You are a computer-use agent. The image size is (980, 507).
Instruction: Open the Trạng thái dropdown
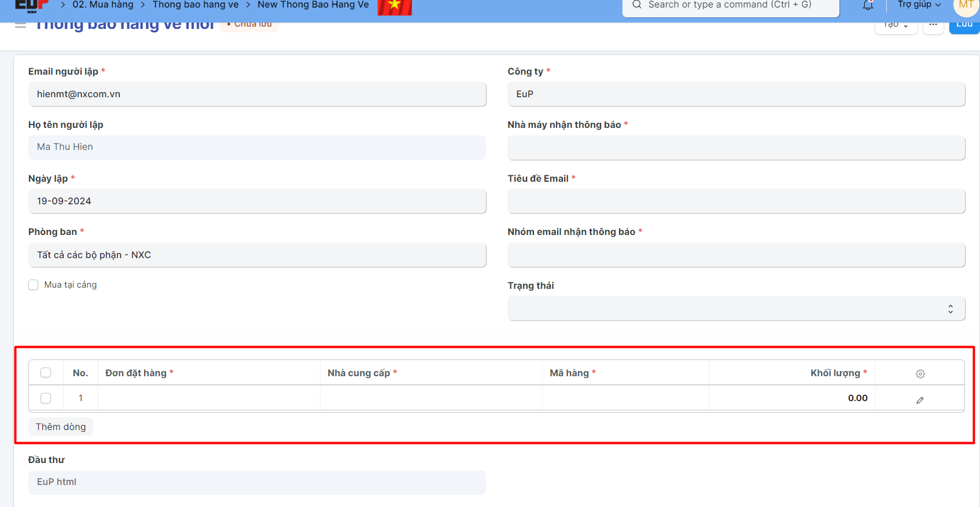click(736, 308)
